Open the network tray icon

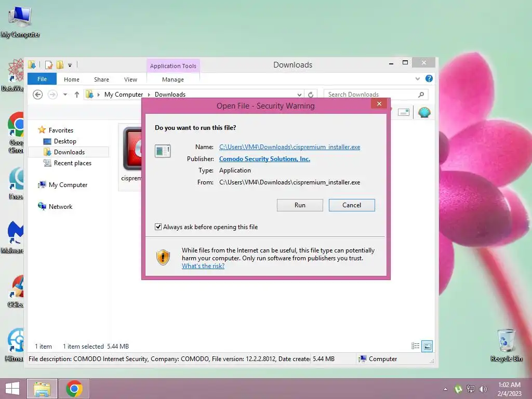point(471,389)
